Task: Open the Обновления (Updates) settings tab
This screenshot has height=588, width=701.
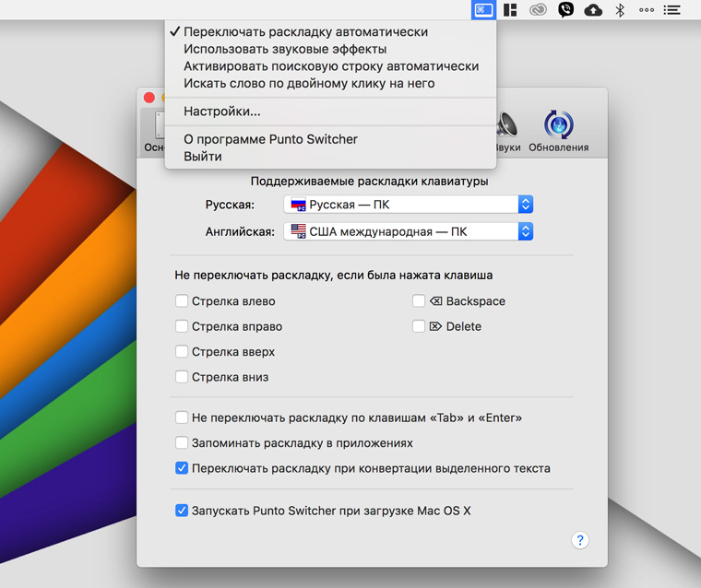Action: coord(558,131)
